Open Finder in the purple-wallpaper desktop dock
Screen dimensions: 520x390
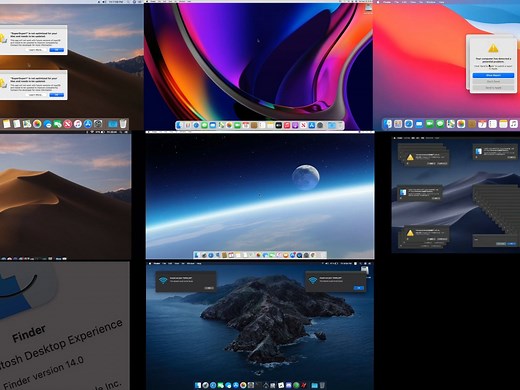coord(179,125)
